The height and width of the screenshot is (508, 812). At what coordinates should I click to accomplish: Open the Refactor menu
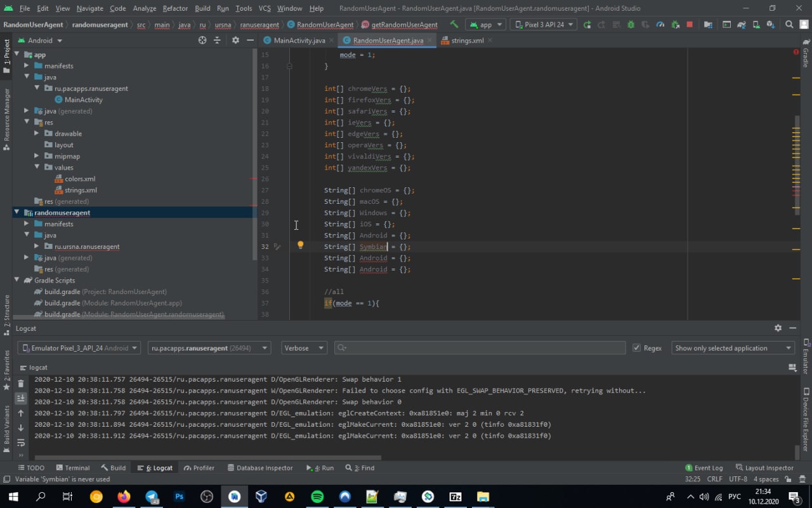[175, 8]
